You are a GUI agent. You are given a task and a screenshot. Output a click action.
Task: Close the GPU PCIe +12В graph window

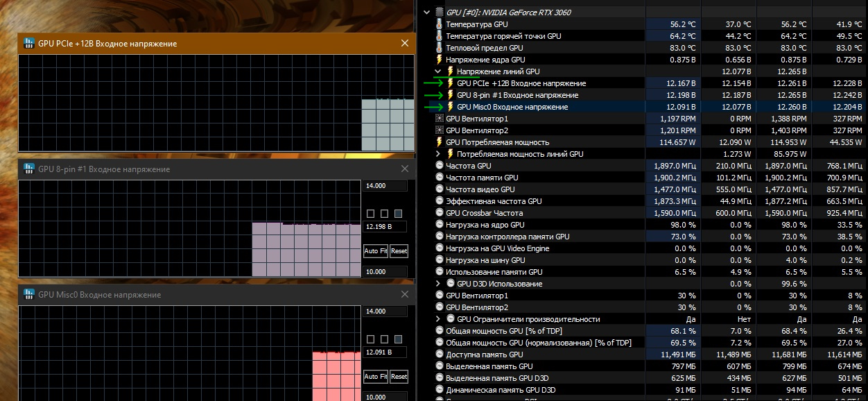point(405,44)
